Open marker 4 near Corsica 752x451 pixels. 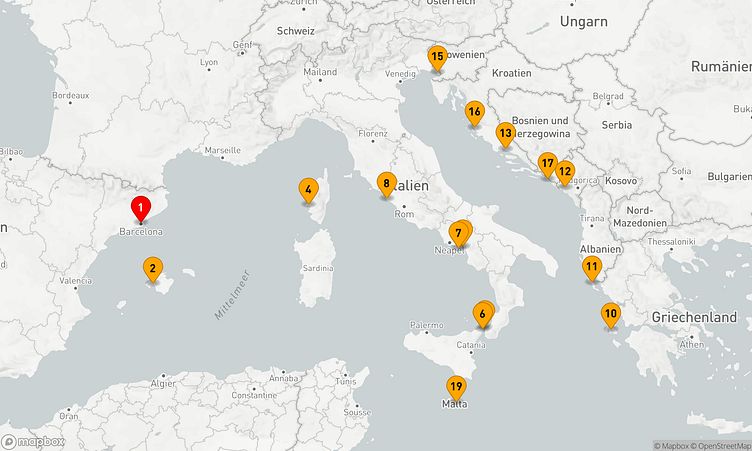pyautogui.click(x=309, y=189)
